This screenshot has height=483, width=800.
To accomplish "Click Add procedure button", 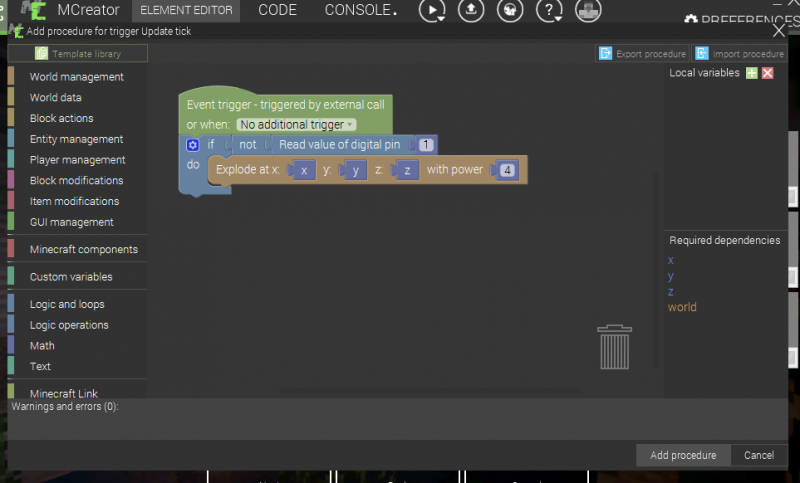I will 683,455.
